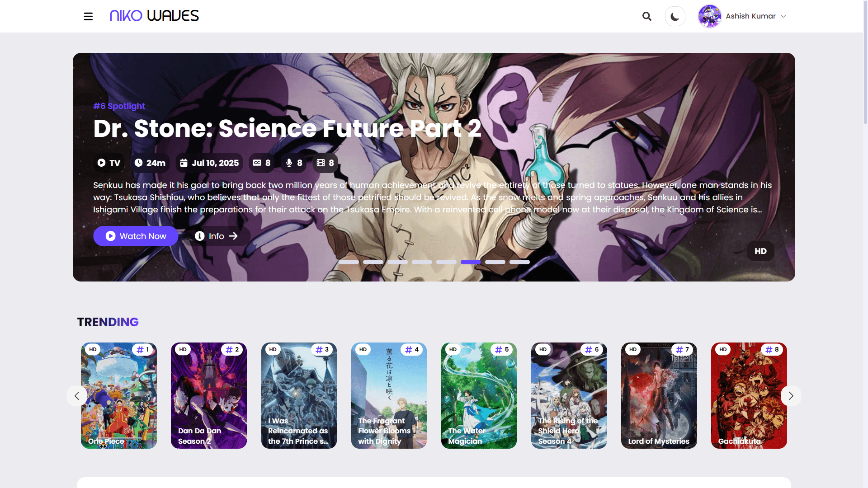This screenshot has width=868, height=488.
Task: Click #1 rank badge on One Piece
Action: 143,349
